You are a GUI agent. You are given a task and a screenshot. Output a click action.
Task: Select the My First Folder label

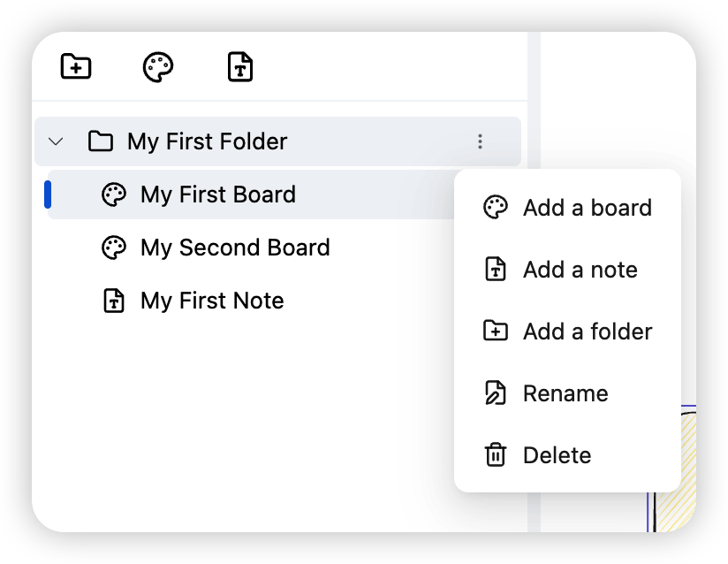208,141
